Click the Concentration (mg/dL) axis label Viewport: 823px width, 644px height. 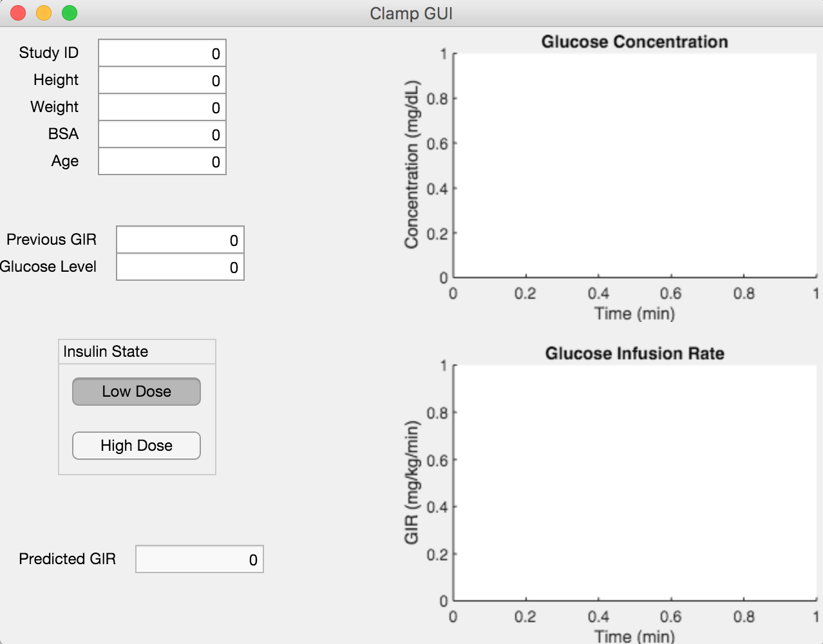pyautogui.click(x=411, y=165)
